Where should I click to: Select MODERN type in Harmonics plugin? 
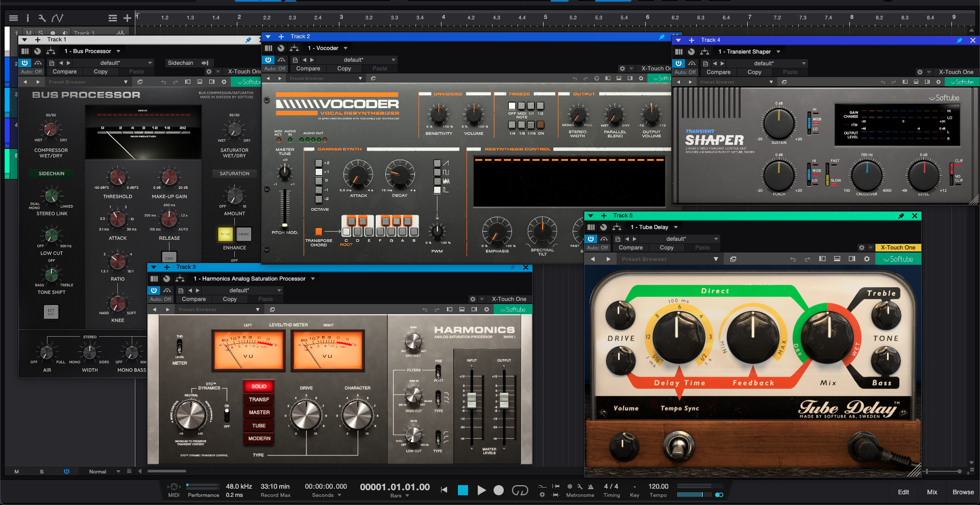(x=259, y=438)
